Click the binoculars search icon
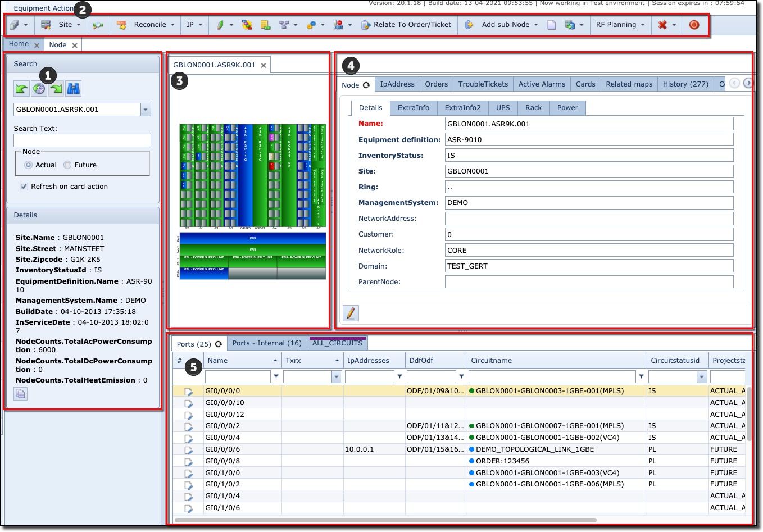 [x=74, y=88]
